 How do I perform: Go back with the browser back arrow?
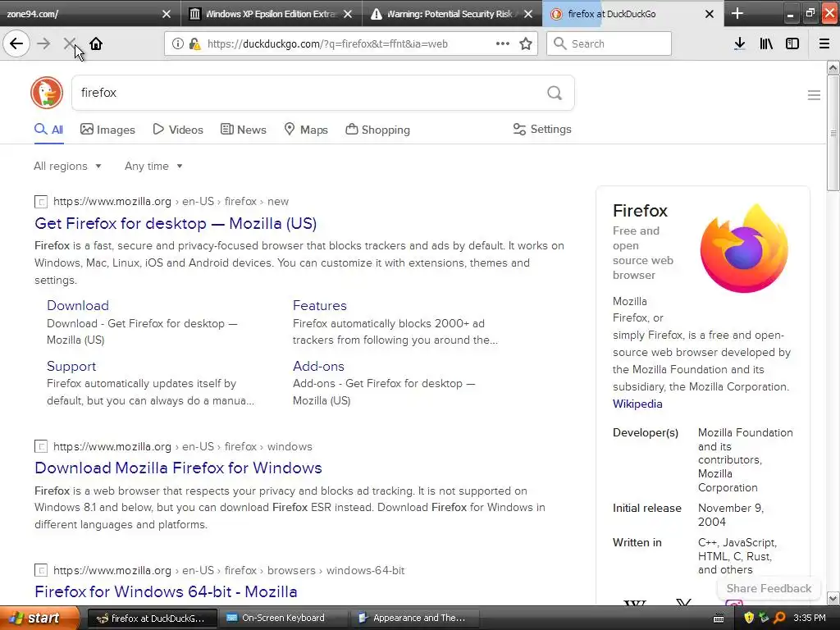16,43
